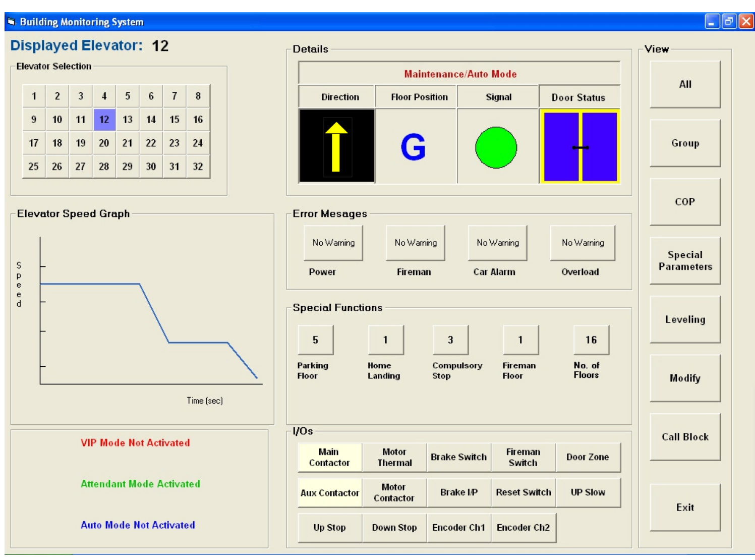
Task: Click the yellow up direction arrow indicator
Action: pyautogui.click(x=336, y=147)
